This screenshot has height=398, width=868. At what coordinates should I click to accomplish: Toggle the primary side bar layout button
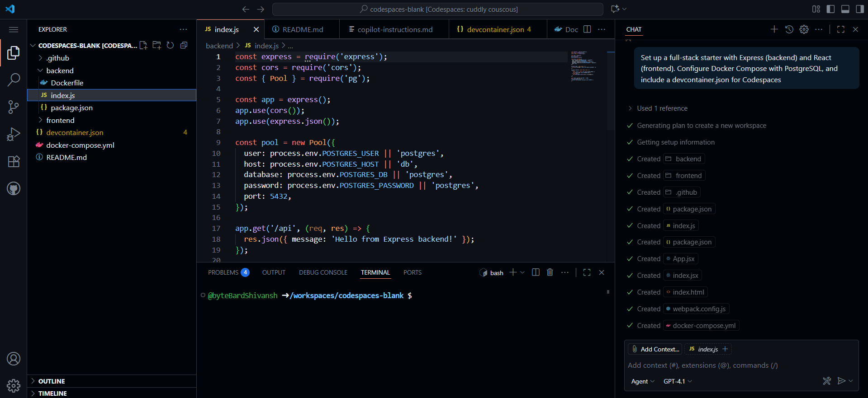coord(830,9)
